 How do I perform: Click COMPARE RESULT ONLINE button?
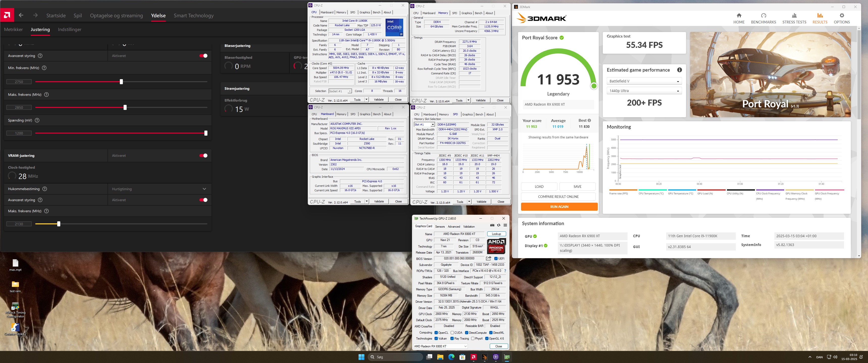coord(558,197)
